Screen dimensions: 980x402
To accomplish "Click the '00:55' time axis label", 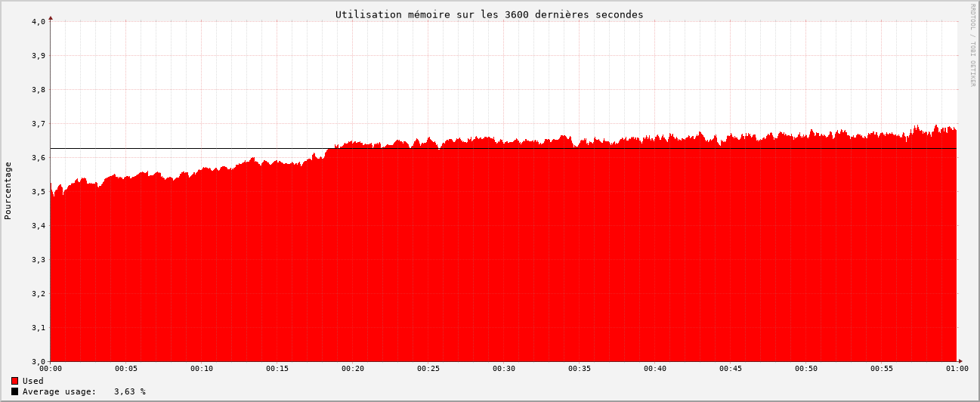I will tap(882, 369).
